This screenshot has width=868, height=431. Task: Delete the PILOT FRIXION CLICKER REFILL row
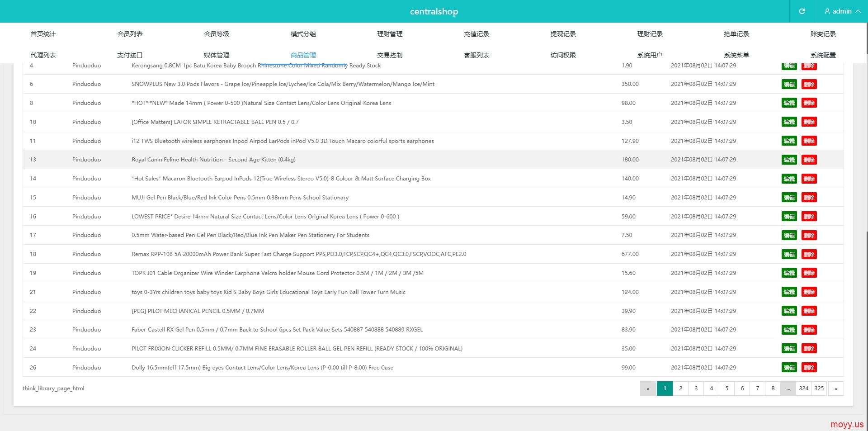(809, 349)
